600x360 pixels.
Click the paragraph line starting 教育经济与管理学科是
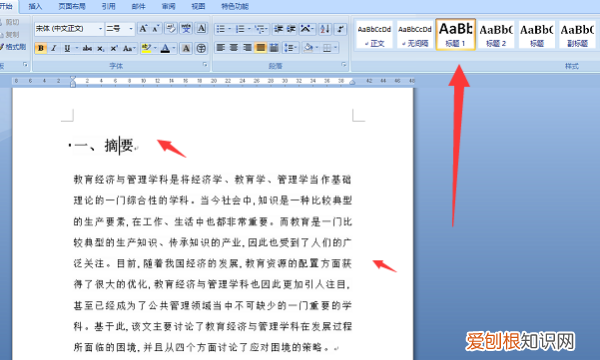212,179
